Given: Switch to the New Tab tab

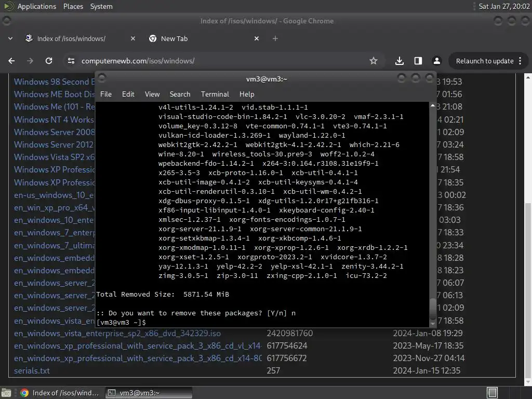Looking at the screenshot, I should (174, 38).
